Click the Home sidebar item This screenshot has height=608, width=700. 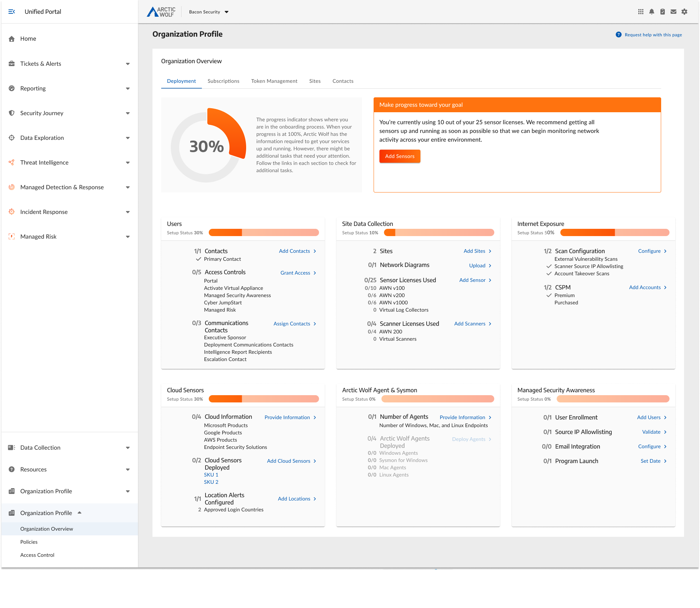tap(69, 39)
